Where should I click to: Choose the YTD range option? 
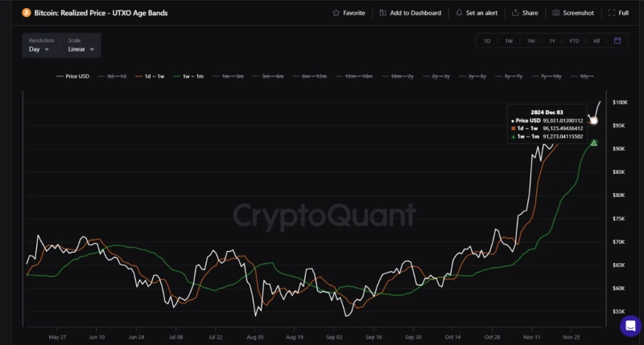pyautogui.click(x=573, y=40)
